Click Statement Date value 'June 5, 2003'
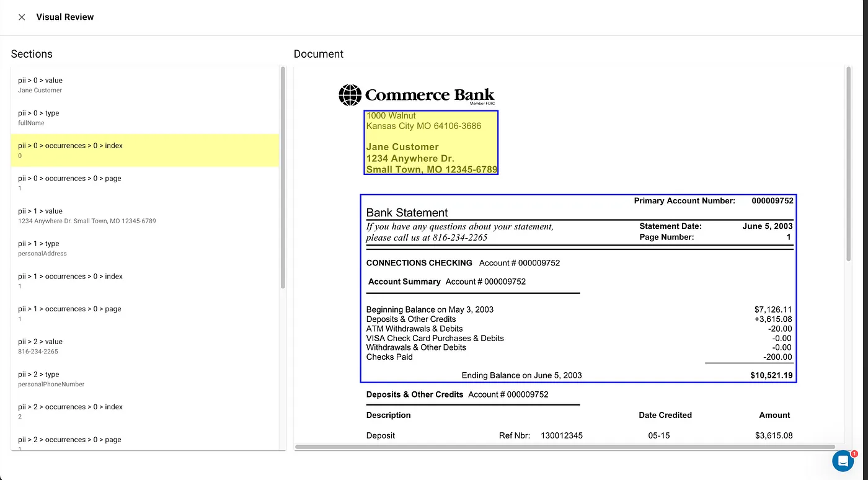 [768, 226]
